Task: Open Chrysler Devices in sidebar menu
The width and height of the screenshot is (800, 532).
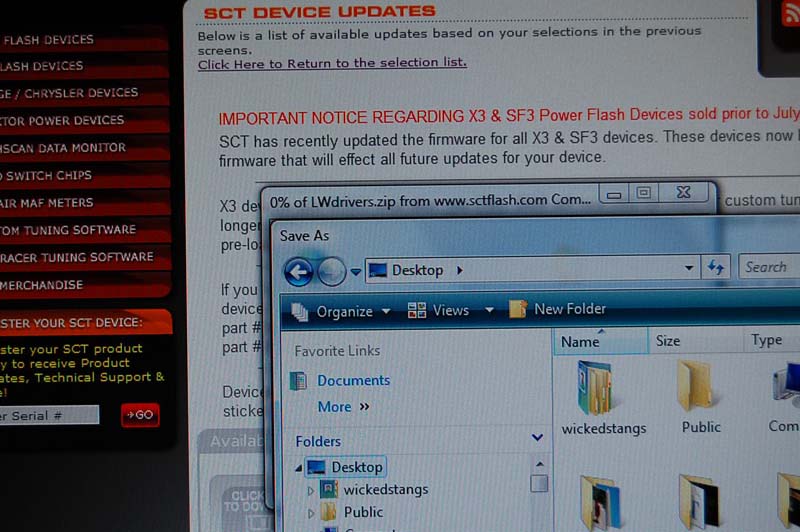Action: tap(84, 92)
